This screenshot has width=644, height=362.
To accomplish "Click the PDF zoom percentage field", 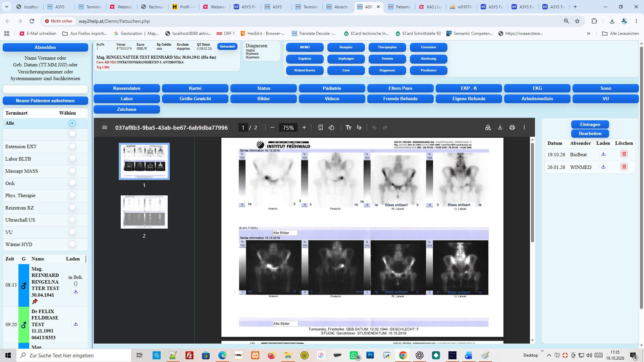I will 288,127.
